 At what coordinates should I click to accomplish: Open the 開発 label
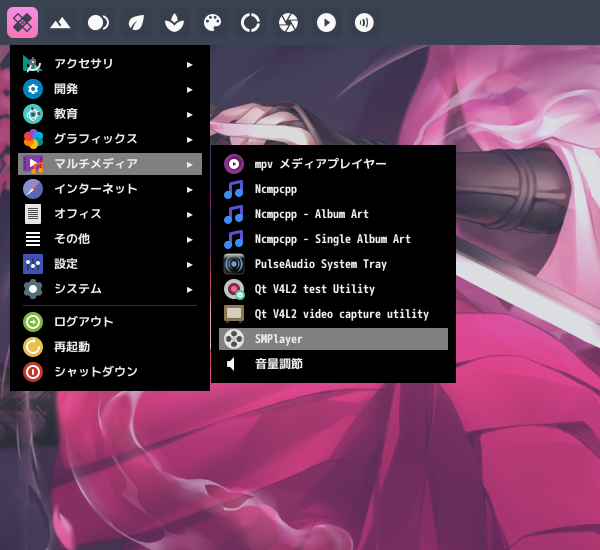[66, 89]
